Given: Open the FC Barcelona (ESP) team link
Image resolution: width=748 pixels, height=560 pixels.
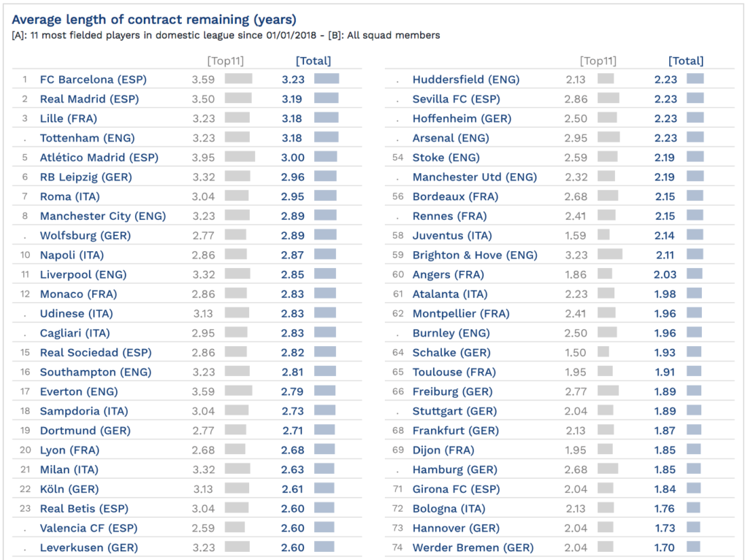Looking at the screenshot, I should [x=93, y=80].
